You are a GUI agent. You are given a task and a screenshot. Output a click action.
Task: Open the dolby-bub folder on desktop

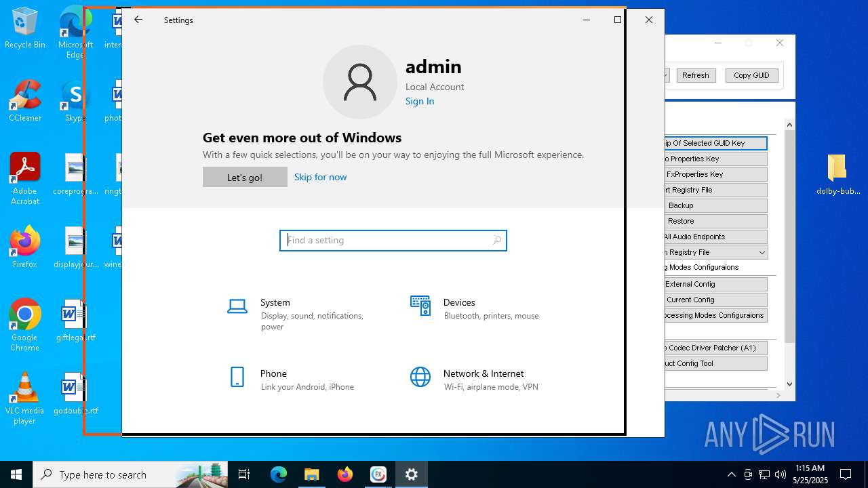pos(837,174)
